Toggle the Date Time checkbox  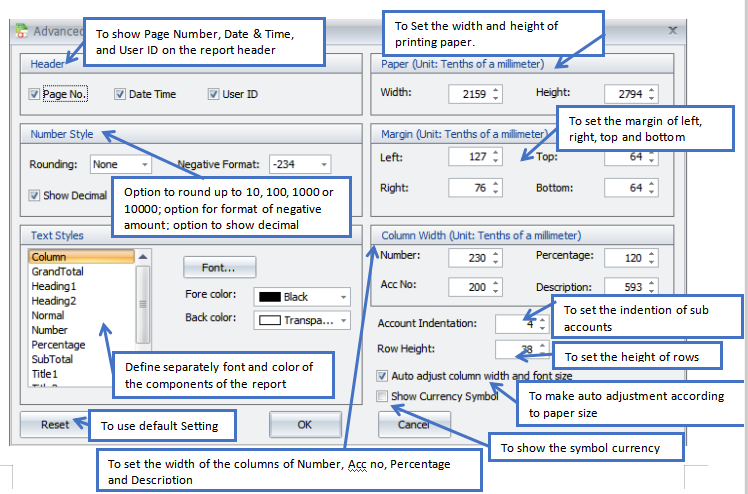[120, 94]
